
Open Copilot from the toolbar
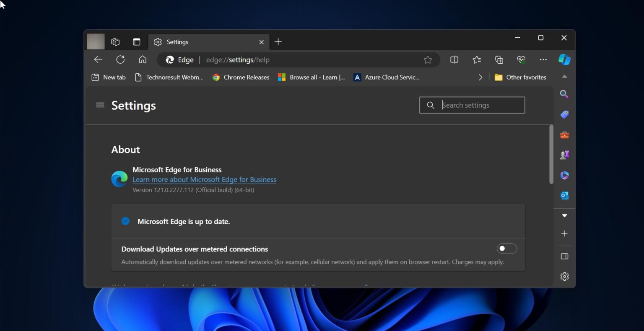tap(564, 59)
